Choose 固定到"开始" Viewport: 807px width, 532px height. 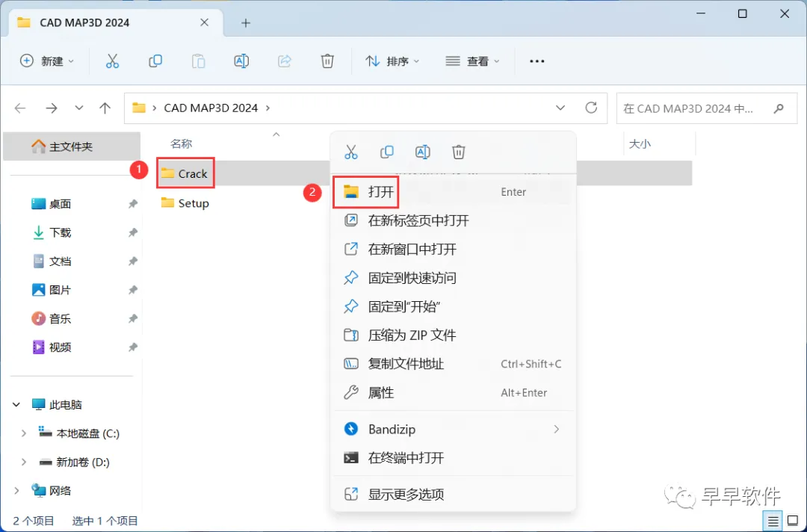453,306
